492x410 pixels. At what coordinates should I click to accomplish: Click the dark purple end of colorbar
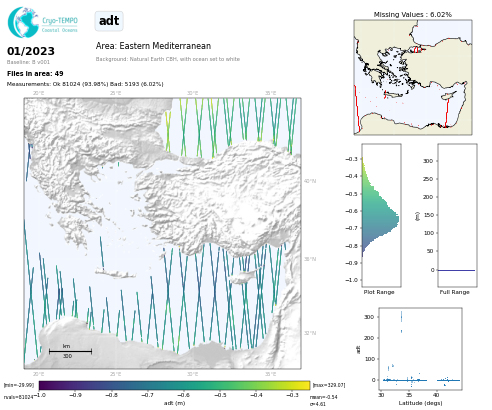coord(44,385)
